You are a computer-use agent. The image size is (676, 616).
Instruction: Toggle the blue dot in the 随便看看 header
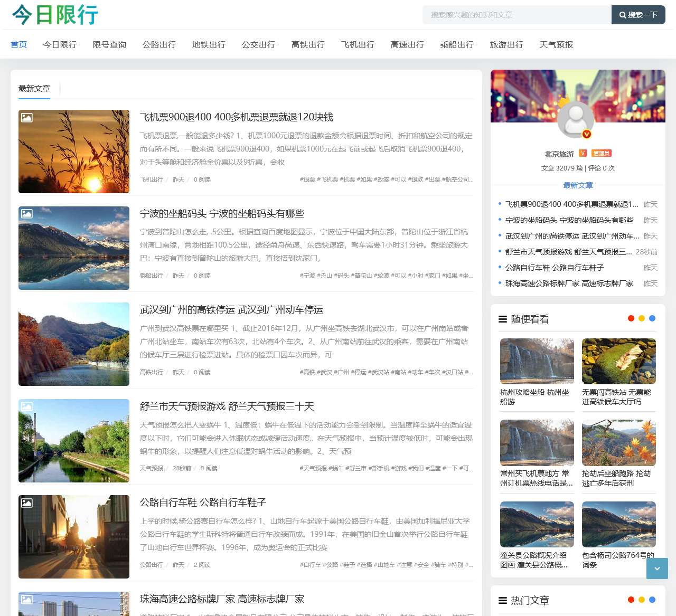click(x=651, y=318)
